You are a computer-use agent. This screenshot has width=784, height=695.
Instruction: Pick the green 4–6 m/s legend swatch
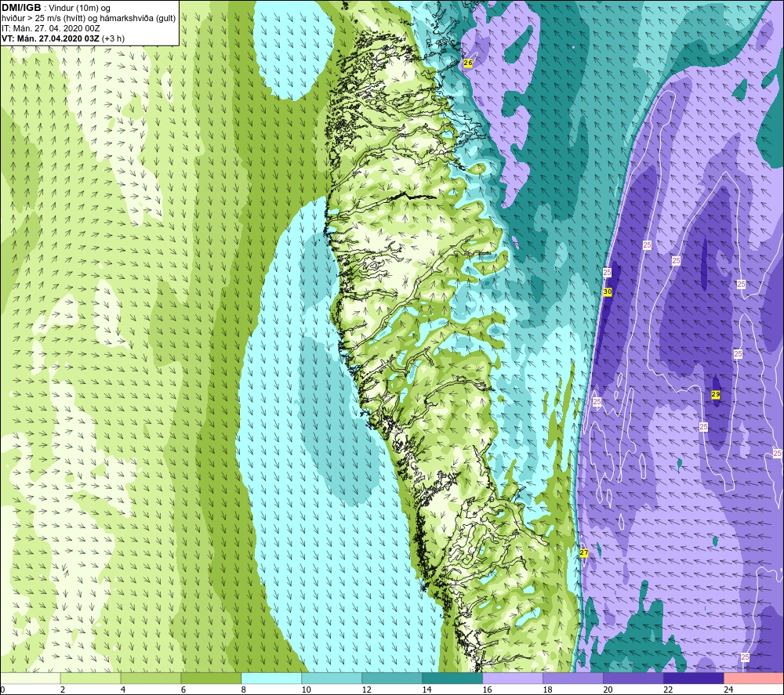point(151,678)
